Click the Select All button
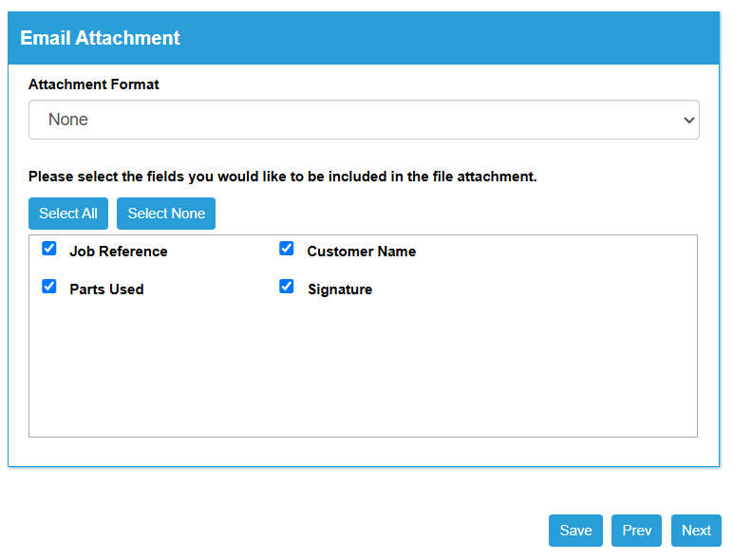Screen dimensions: 733x560 point(68,214)
